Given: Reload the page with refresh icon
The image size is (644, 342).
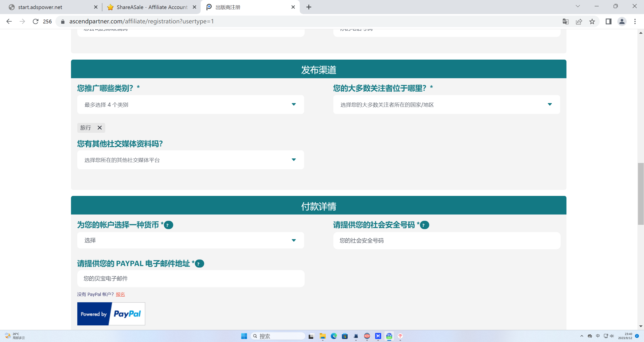Looking at the screenshot, I should click(35, 21).
